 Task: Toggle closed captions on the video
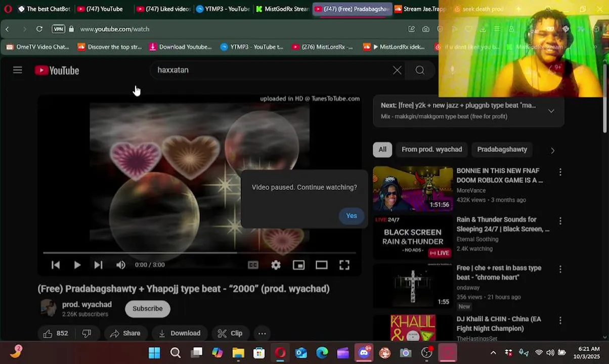point(253,265)
